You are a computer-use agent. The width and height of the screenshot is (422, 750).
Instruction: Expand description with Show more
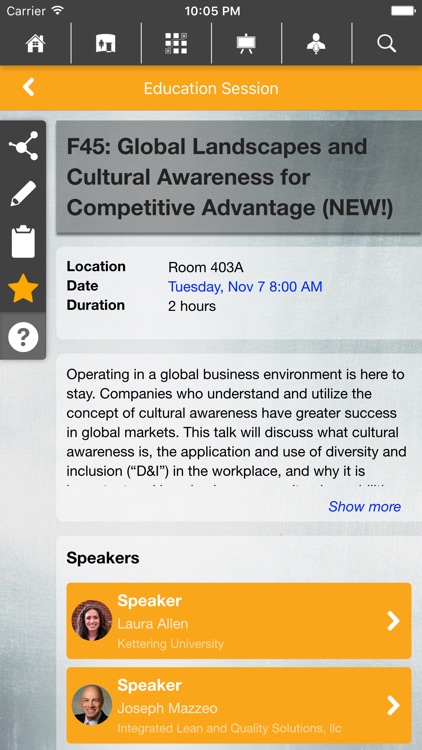[x=365, y=507]
